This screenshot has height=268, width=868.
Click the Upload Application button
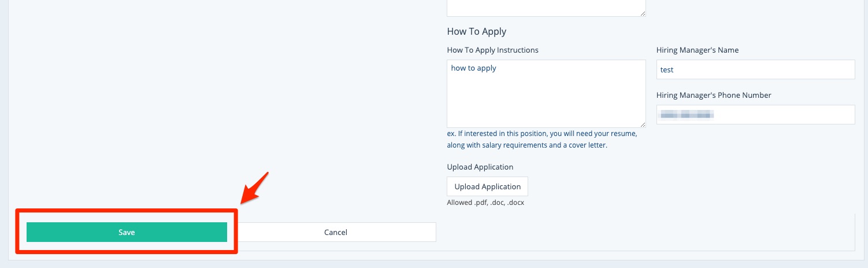[x=487, y=186]
